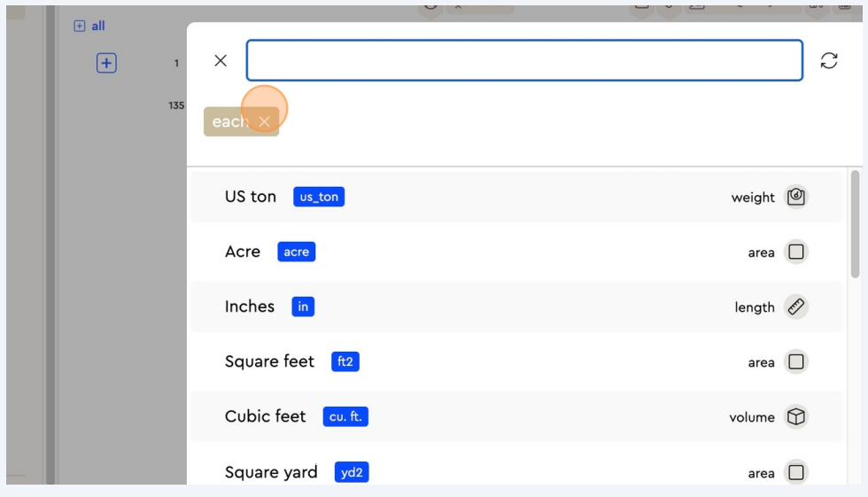
Task: Remove the 'each' tag chip
Action: 264,121
